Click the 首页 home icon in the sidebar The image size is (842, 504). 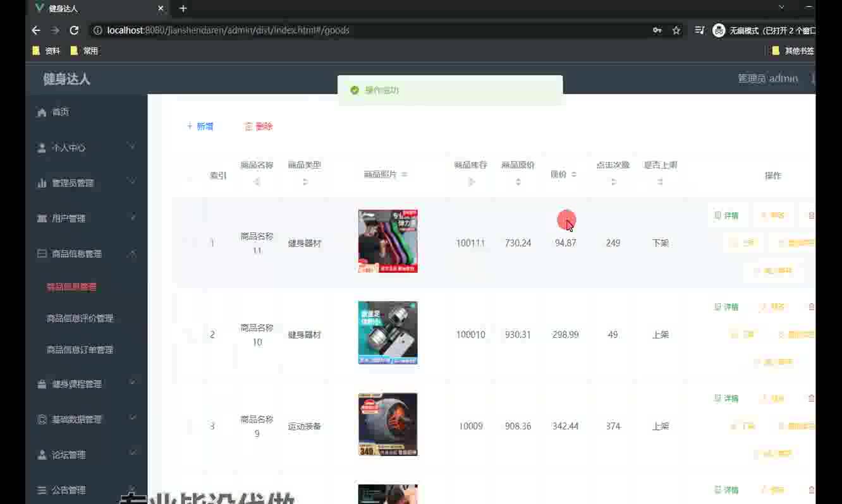coord(42,112)
